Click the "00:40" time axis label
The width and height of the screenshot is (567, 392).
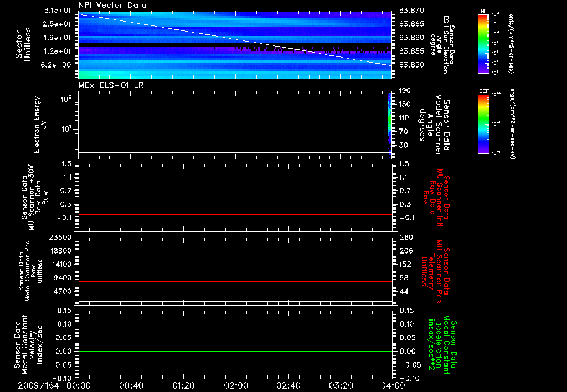pos(131,385)
